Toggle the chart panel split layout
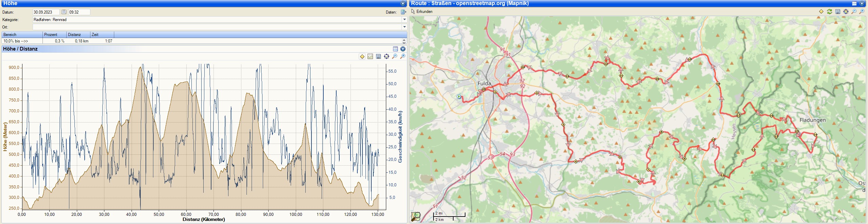Image resolution: width=868 pixels, height=224 pixels. pos(395,49)
